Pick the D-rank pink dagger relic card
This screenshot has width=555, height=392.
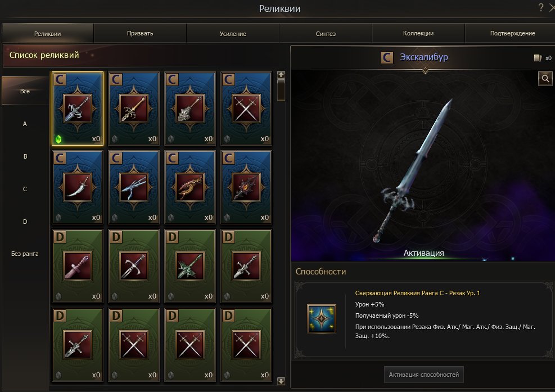(78, 265)
